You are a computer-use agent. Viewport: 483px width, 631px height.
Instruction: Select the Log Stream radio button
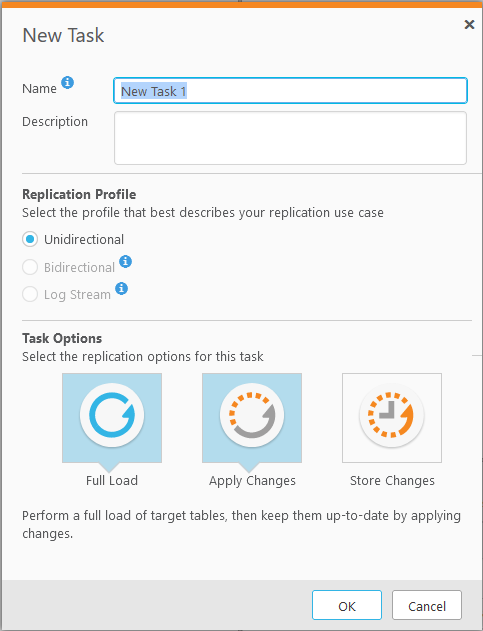click(30, 294)
